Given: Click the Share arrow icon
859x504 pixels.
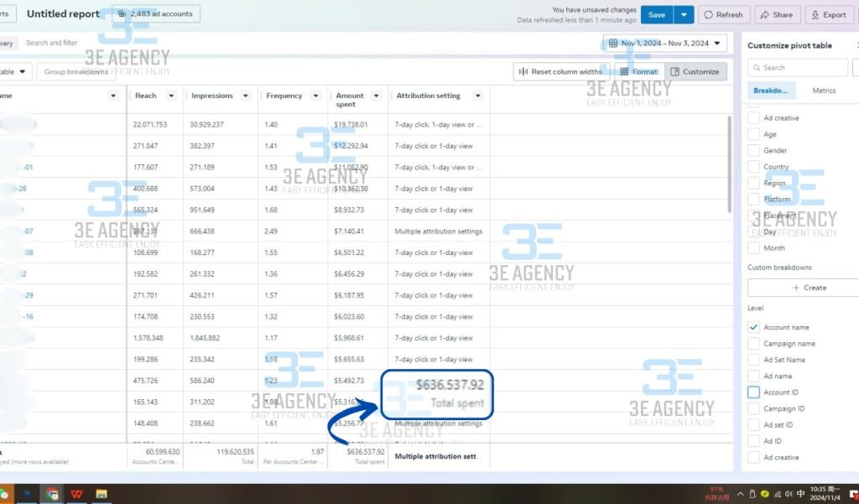Looking at the screenshot, I should pyautogui.click(x=766, y=15).
